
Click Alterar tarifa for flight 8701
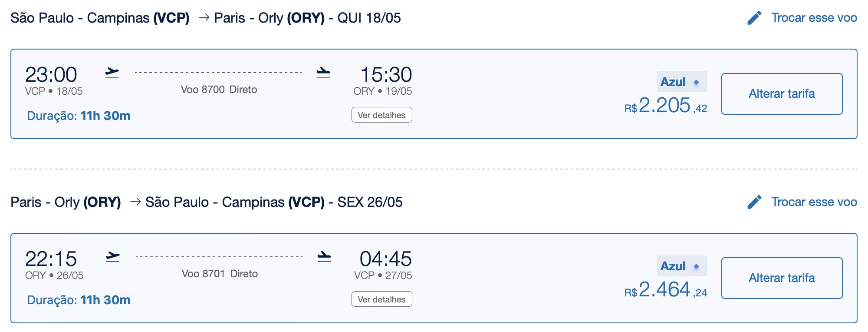782,278
